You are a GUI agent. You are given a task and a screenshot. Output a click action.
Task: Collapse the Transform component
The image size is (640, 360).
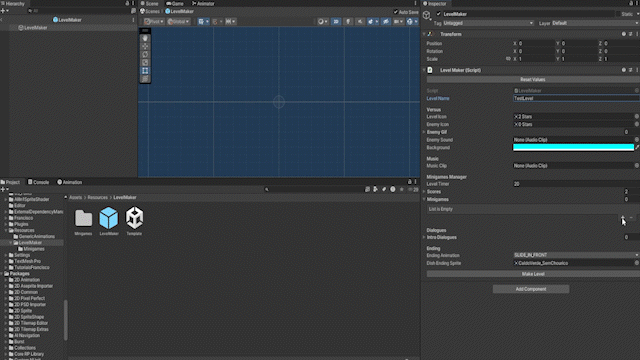[x=424, y=34]
